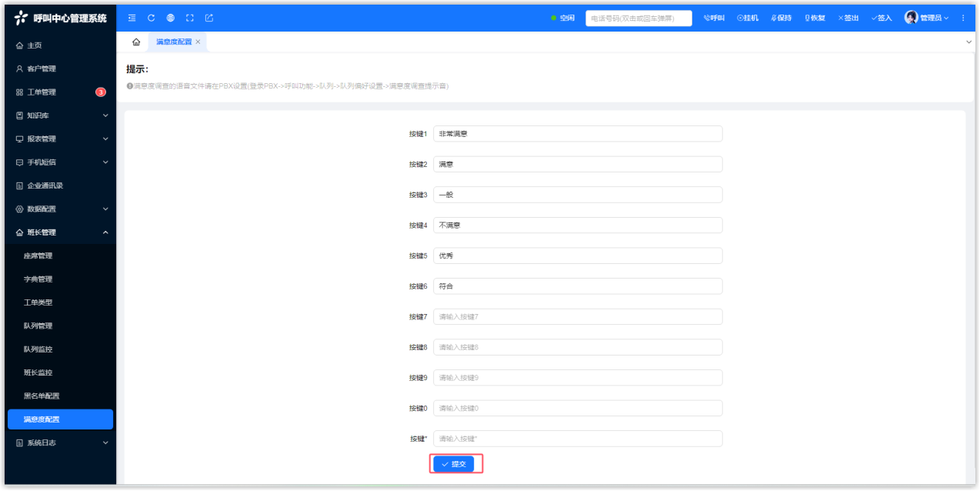Viewport: 980px width, 491px height.
Task: Click the refresh icon in the top bar
Action: 151,18
